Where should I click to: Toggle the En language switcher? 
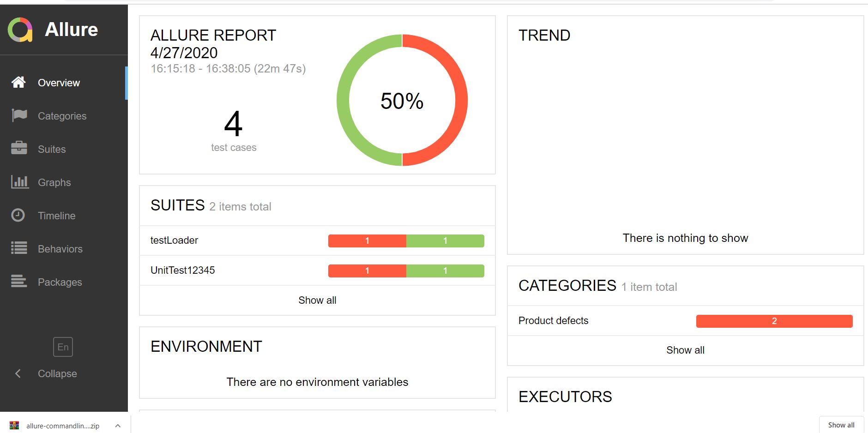pos(63,347)
